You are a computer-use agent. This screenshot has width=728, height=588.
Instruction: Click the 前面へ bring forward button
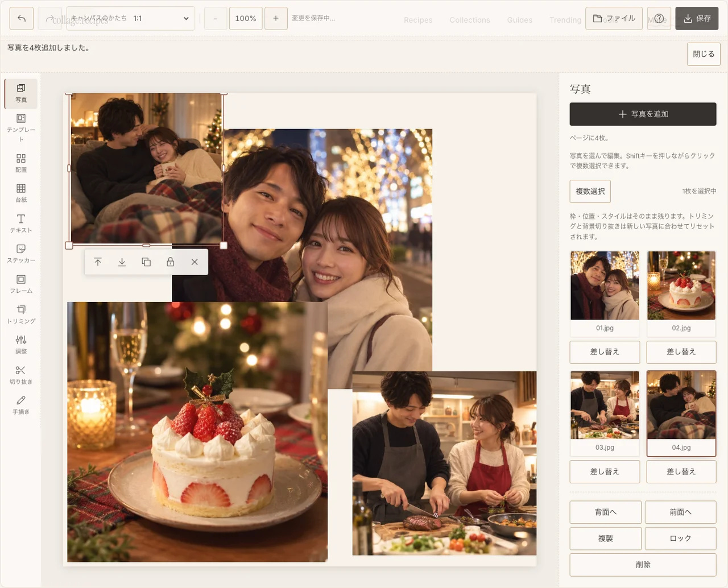[x=680, y=512]
